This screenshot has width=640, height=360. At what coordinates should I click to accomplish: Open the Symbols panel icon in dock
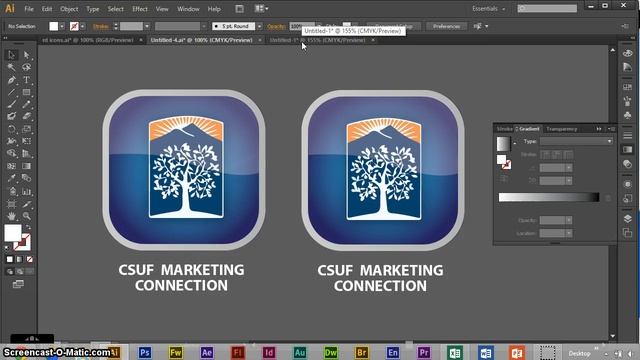click(x=628, y=116)
